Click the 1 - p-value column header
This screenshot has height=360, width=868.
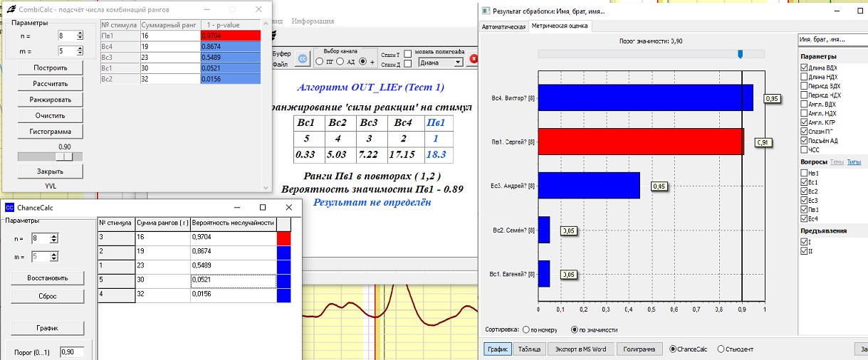[x=231, y=25]
